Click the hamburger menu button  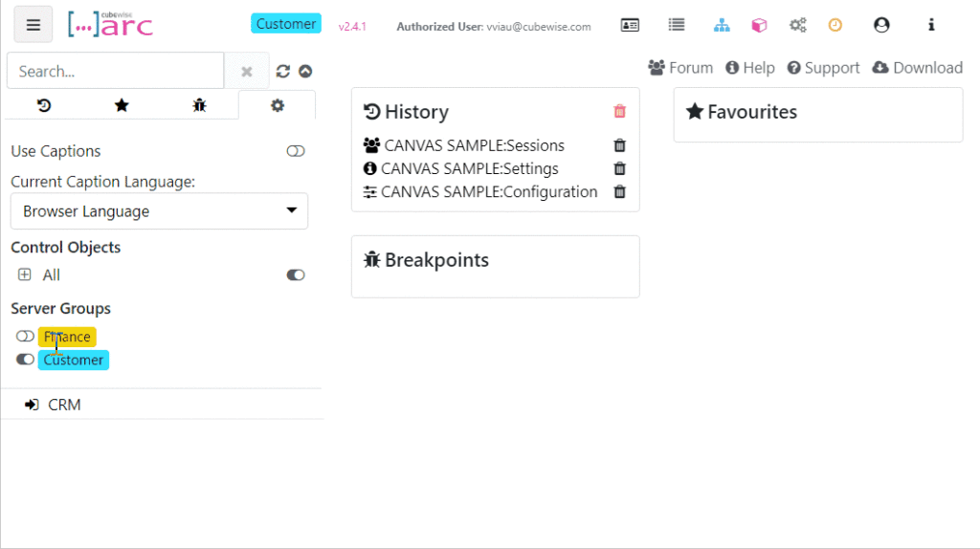[33, 25]
